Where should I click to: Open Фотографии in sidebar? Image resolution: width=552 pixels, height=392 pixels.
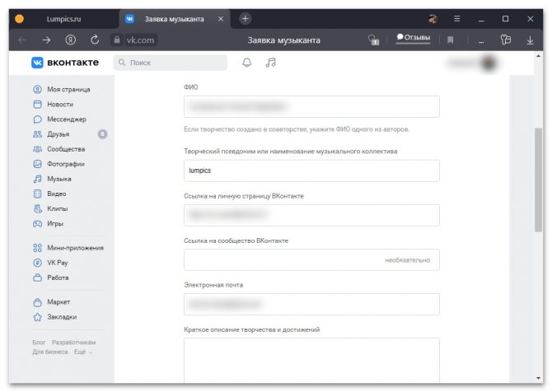pos(58,164)
